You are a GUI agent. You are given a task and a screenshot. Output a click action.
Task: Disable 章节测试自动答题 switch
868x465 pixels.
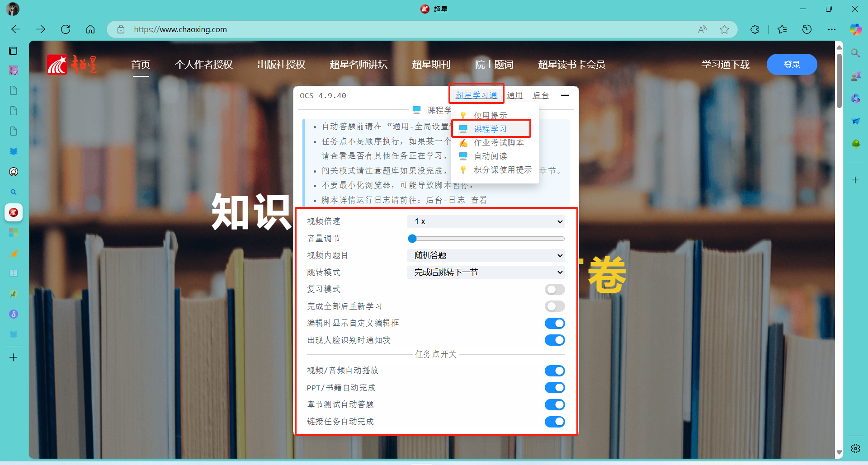555,404
